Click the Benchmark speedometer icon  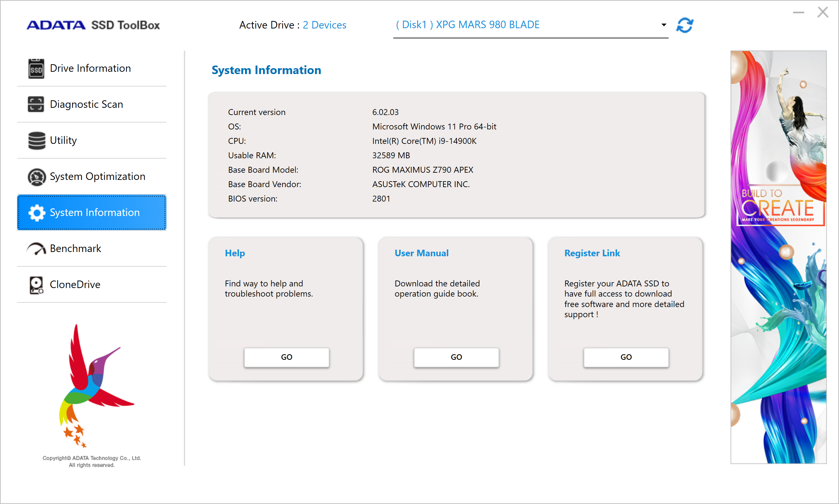tap(36, 249)
